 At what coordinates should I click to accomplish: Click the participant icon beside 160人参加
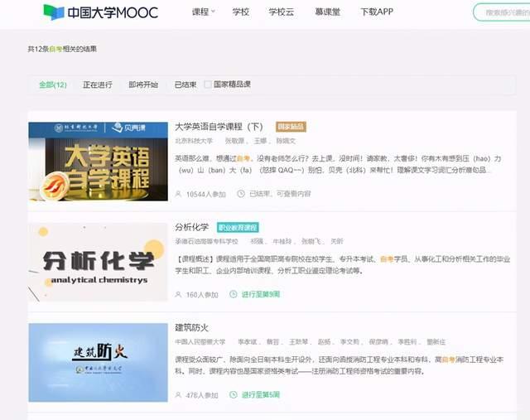tap(178, 295)
